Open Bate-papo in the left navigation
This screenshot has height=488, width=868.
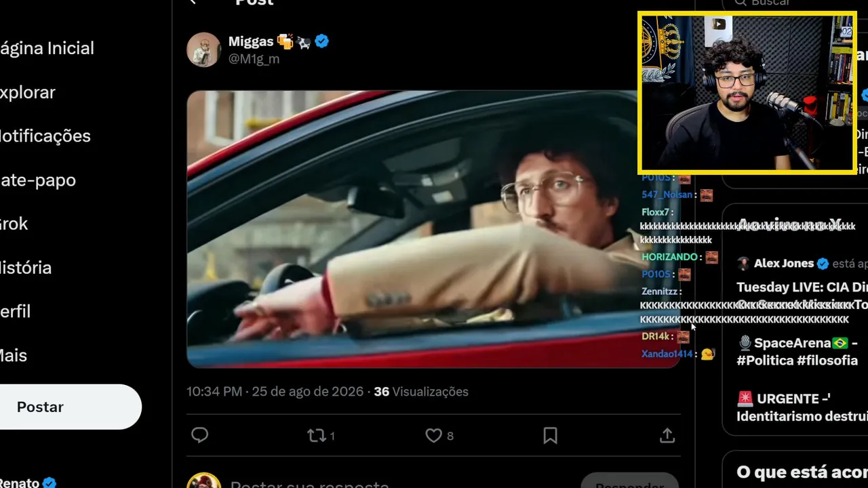(38, 180)
